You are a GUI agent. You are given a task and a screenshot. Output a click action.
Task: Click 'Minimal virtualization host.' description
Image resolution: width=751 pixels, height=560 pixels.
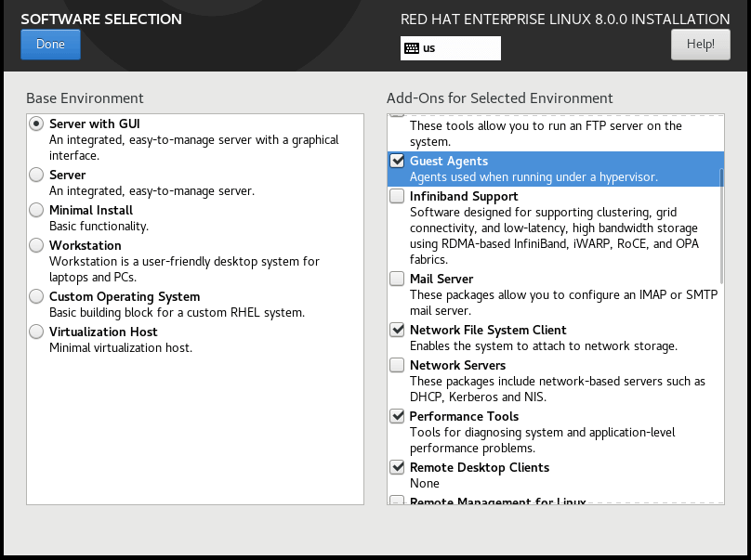point(121,348)
